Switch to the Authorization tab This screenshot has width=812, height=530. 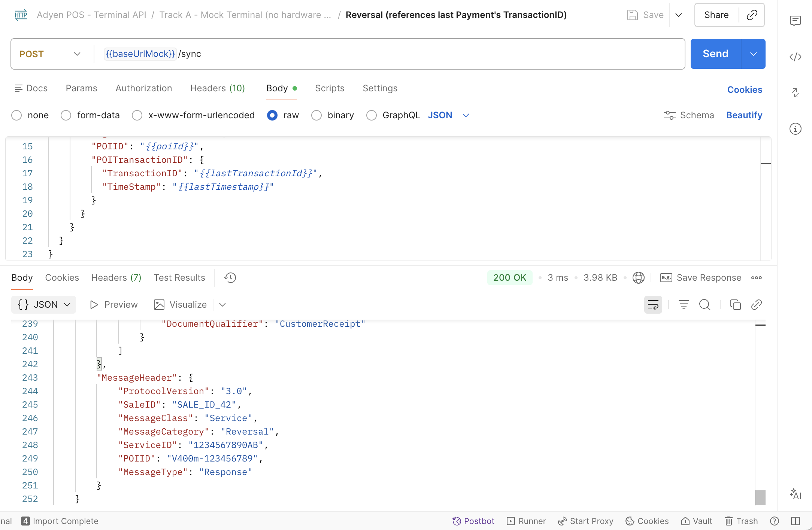(144, 88)
